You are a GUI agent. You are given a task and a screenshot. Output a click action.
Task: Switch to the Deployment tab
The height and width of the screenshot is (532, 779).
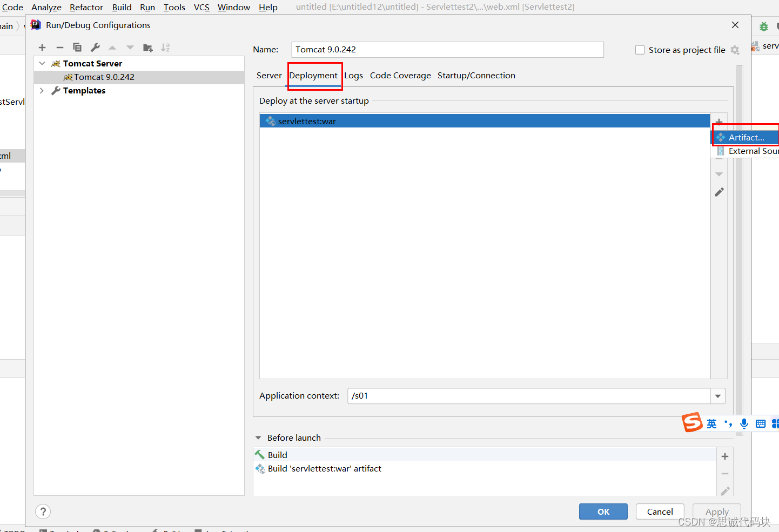[x=313, y=76]
